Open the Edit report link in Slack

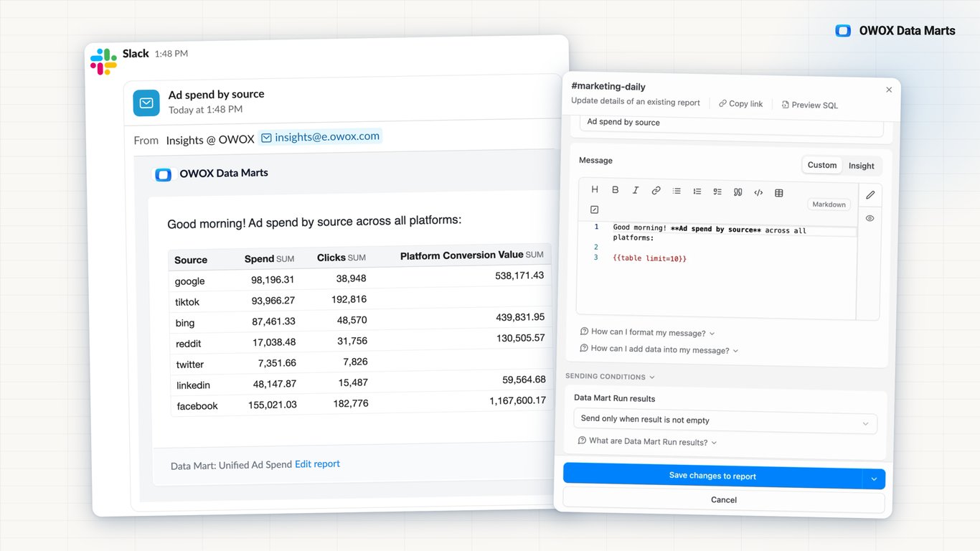coord(317,464)
